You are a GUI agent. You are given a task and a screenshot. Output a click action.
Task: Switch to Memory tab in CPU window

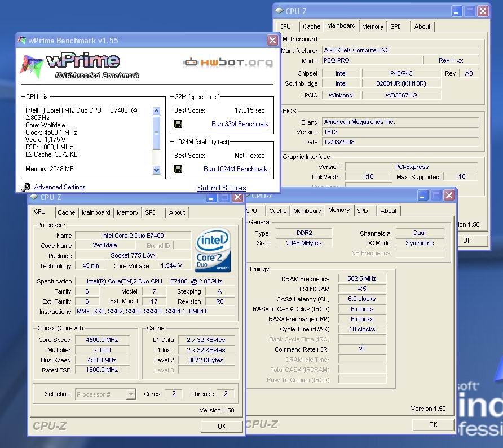point(127,212)
